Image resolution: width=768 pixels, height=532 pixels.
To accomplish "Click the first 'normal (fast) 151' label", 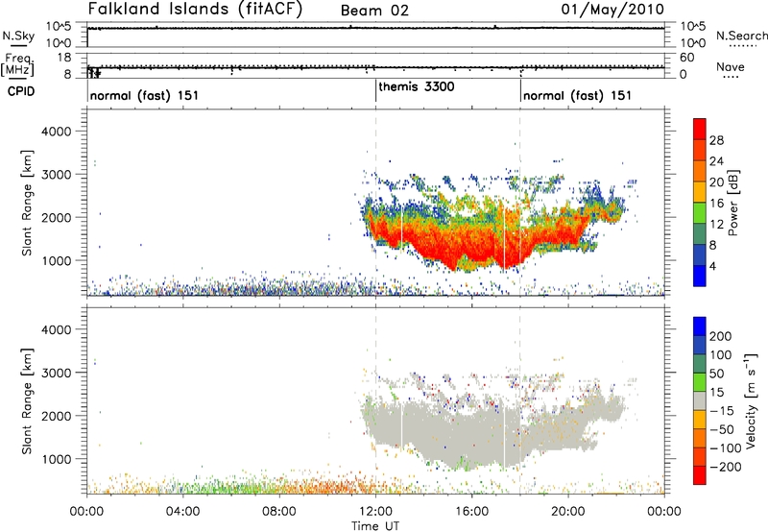I will tap(144, 95).
